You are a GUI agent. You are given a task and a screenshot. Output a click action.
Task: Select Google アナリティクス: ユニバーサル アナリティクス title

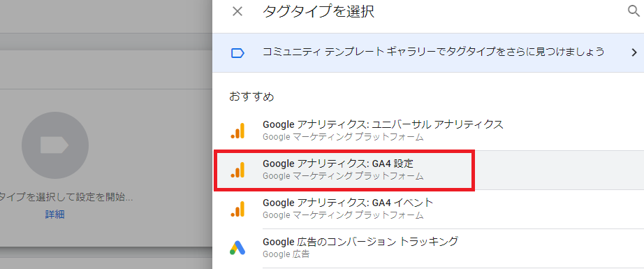[383, 124]
